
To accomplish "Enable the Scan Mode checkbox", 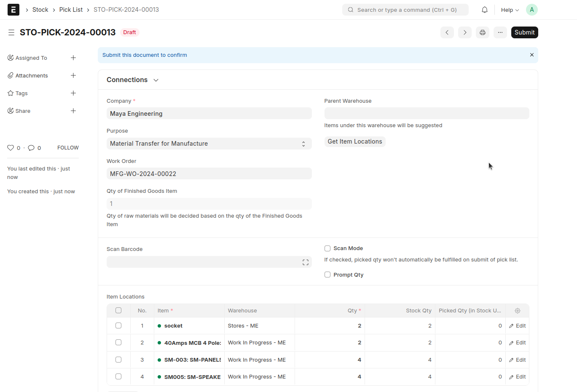I will coord(327,248).
